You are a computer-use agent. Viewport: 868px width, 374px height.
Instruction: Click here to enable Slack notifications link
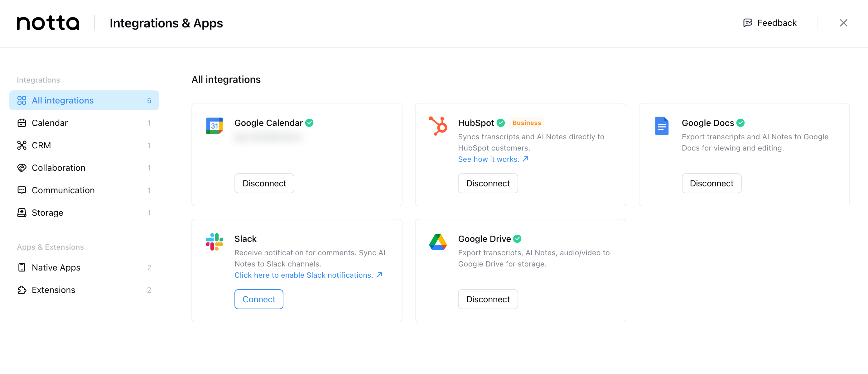click(x=308, y=275)
